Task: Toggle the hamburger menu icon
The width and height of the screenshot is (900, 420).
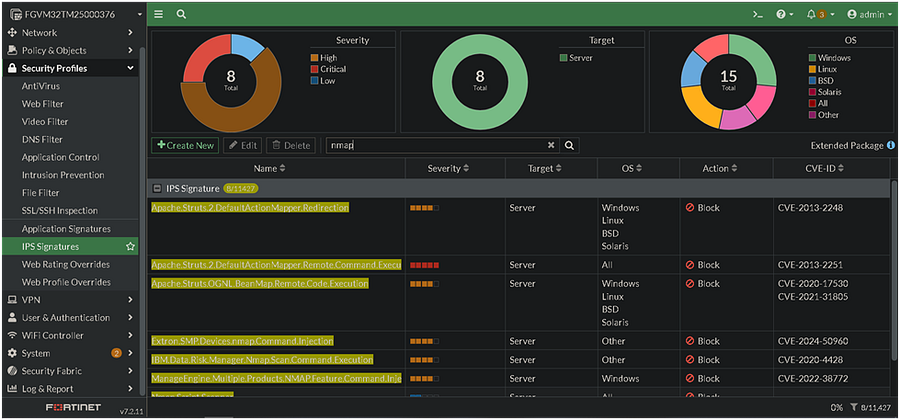Action: click(158, 14)
